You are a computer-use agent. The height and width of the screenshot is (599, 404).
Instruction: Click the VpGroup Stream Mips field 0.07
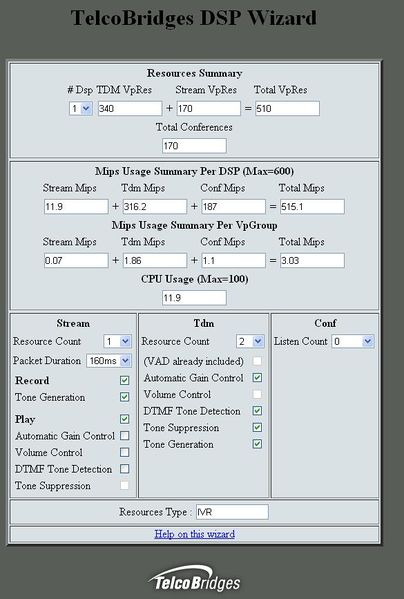click(x=76, y=261)
